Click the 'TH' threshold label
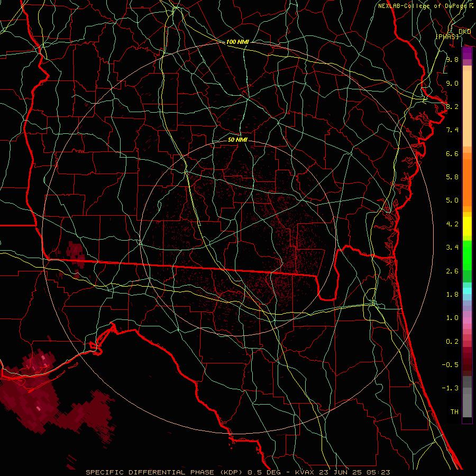Image resolution: width=476 pixels, height=476 pixels. coord(454,412)
